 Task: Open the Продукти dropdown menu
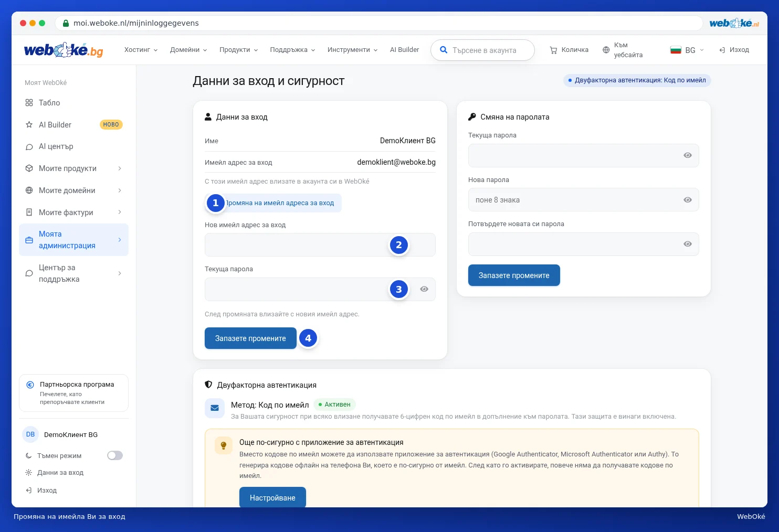point(238,50)
